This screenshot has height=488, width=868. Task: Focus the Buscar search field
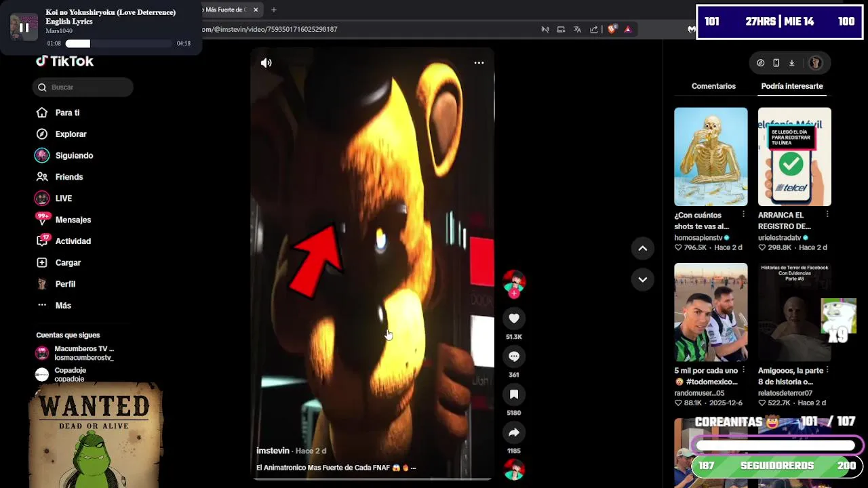tap(83, 87)
